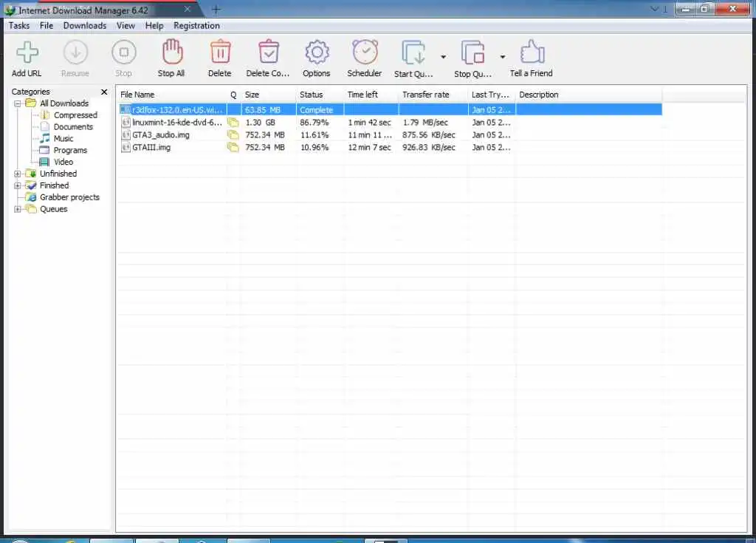
Task: Open the File menu
Action: tap(47, 26)
